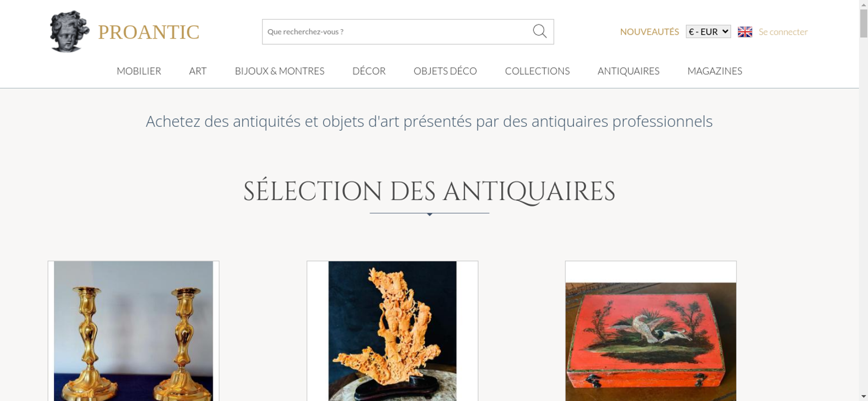The height and width of the screenshot is (401, 868).
Task: Open the DÉCOR menu
Action: click(369, 71)
